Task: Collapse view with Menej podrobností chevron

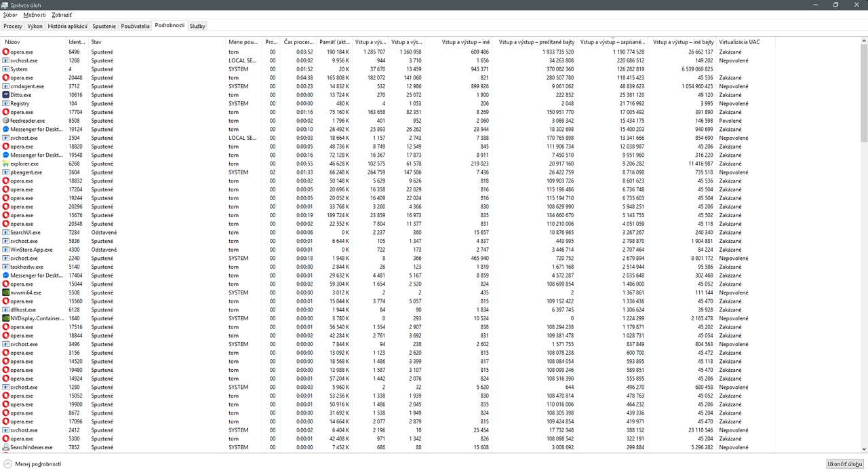Action: point(7,464)
